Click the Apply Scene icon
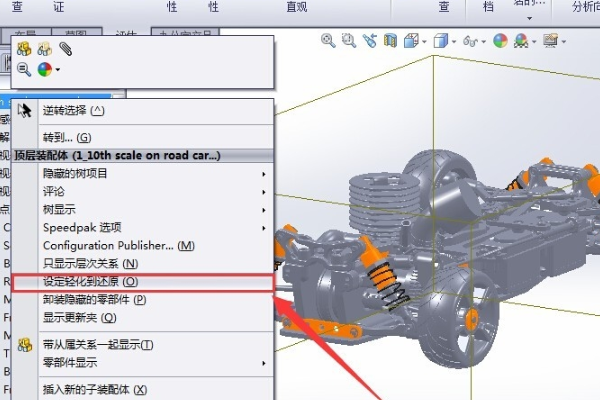Screen dimensions: 600x400 pos(521,40)
